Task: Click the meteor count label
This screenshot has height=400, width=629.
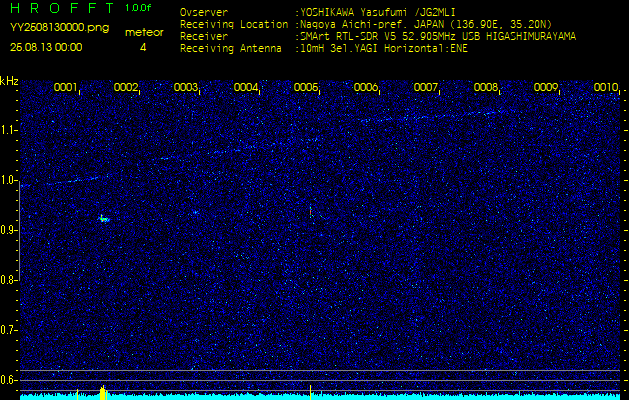Action: coord(144,33)
